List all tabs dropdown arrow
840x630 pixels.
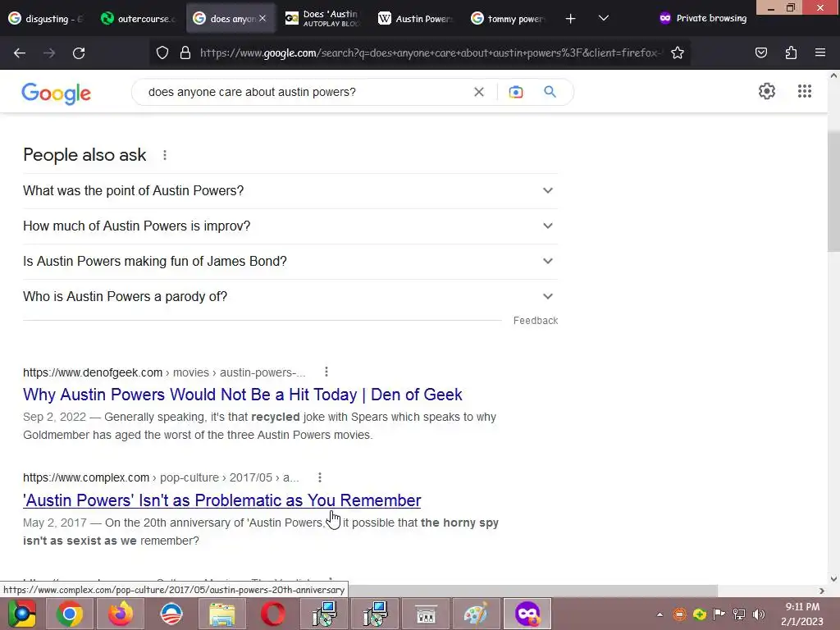pos(603,19)
